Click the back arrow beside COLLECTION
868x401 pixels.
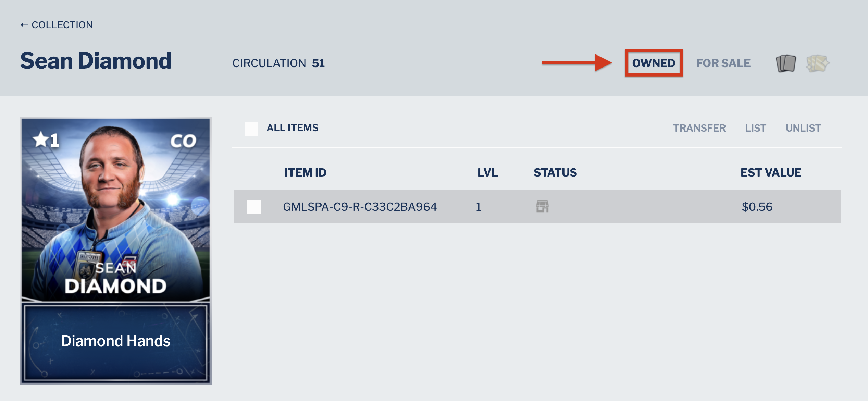pos(24,25)
